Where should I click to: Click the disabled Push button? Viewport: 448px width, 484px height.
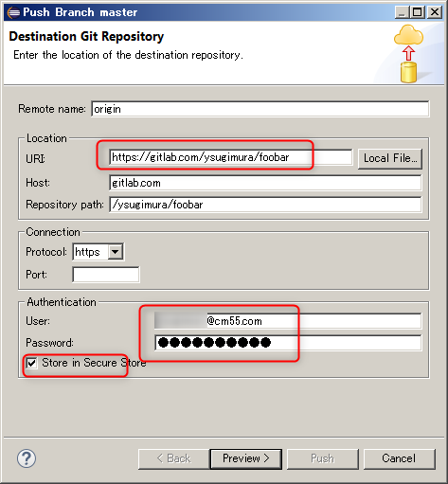click(323, 458)
